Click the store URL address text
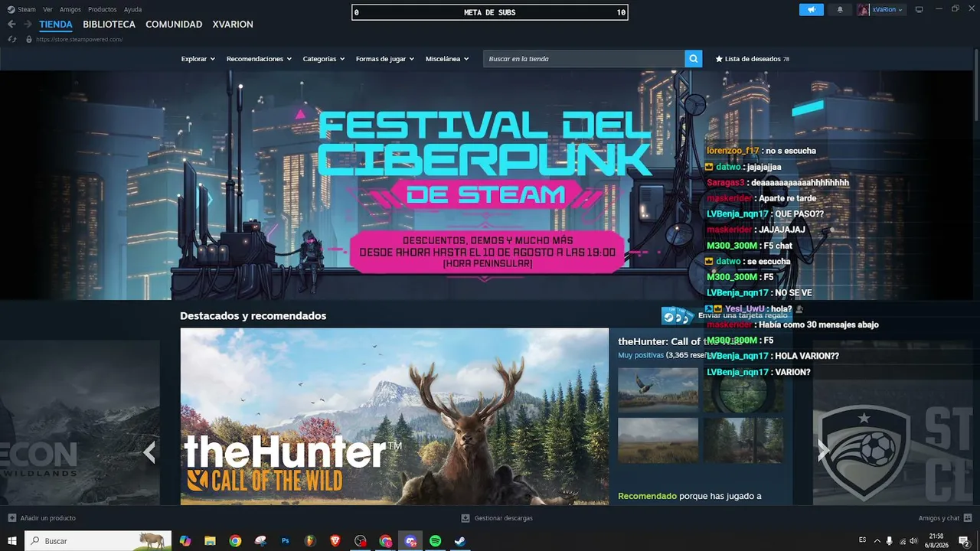Image resolution: width=980 pixels, height=551 pixels. [79, 39]
